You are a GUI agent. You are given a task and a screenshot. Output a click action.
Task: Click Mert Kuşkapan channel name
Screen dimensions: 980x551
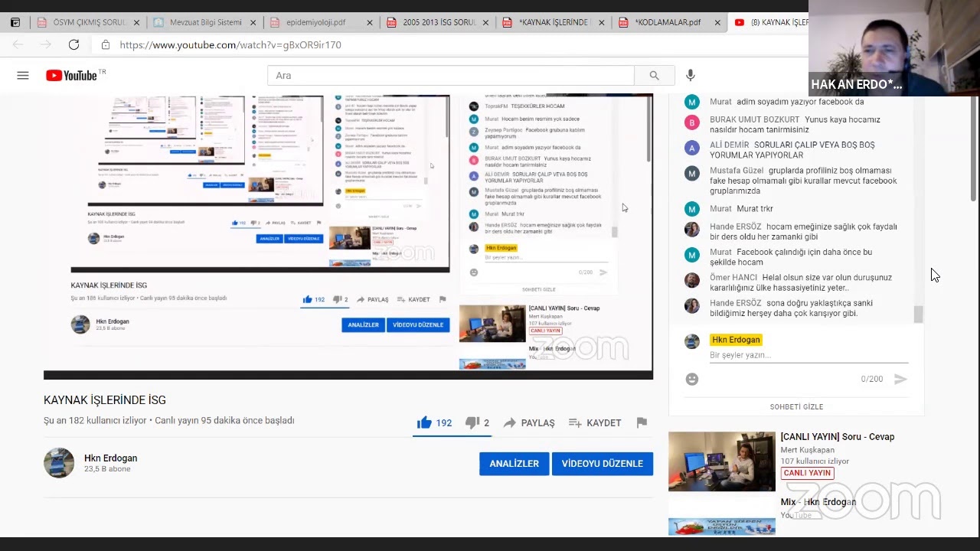tap(807, 450)
